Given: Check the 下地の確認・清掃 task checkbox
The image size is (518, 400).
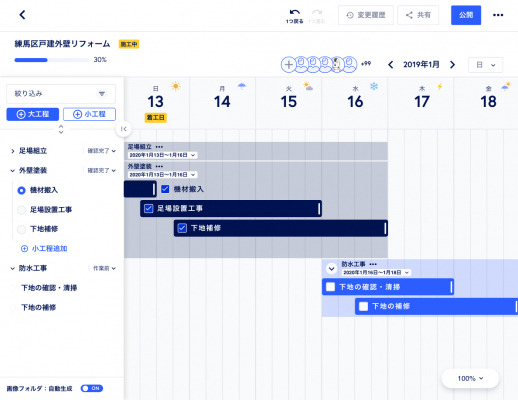Looking at the screenshot, I should click(330, 287).
